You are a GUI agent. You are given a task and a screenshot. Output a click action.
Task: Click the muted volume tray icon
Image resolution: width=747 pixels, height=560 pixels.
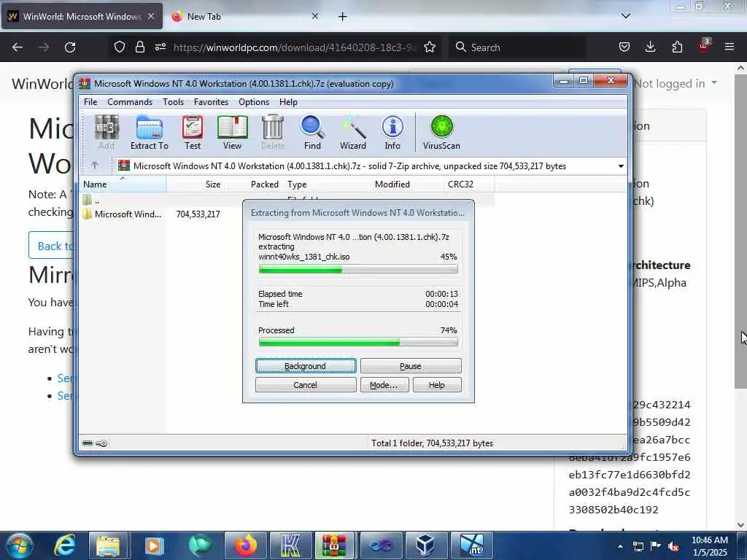point(673,547)
